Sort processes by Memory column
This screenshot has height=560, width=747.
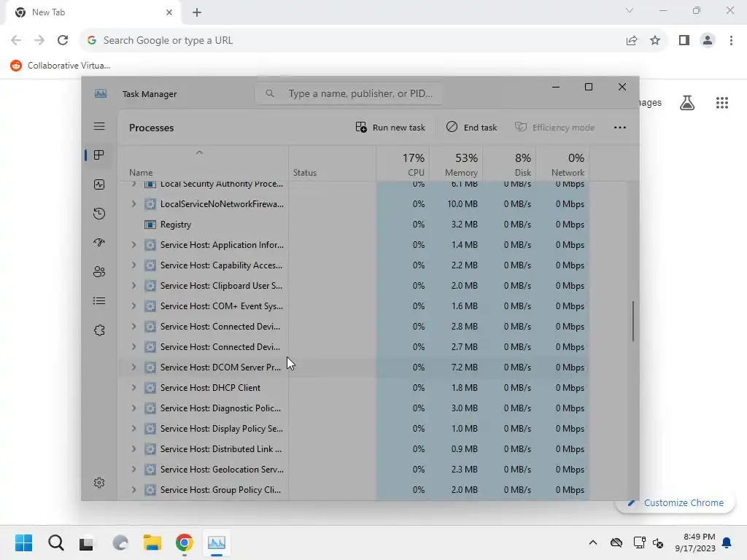point(456,163)
